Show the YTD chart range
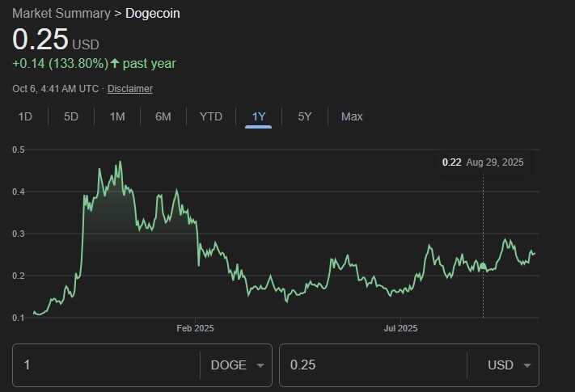Image resolution: width=575 pixels, height=392 pixels. [211, 116]
